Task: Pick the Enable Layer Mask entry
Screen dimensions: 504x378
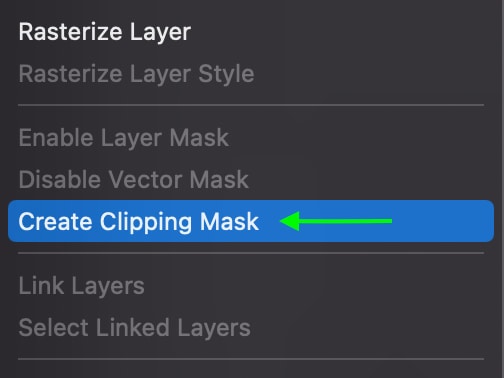Action: pyautogui.click(x=124, y=137)
